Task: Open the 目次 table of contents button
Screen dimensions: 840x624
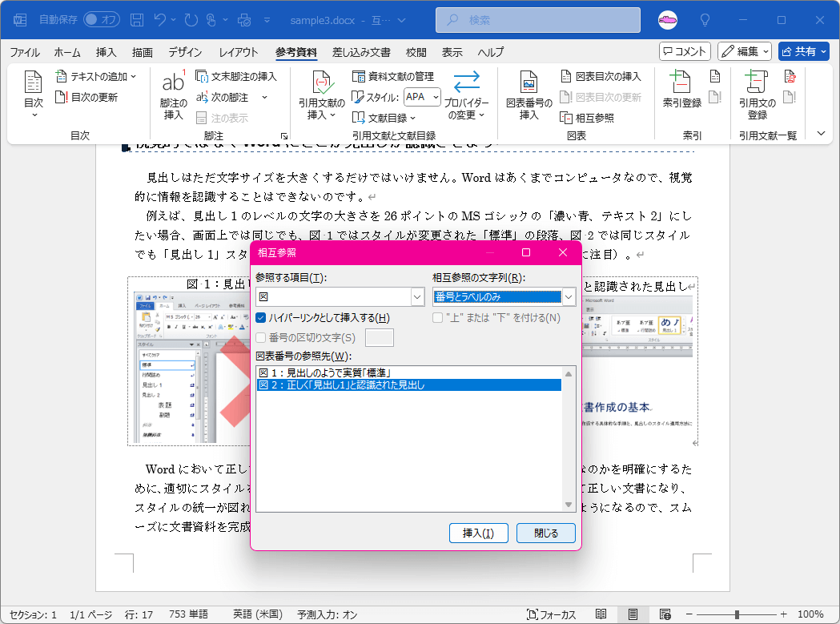Action: coord(33,94)
